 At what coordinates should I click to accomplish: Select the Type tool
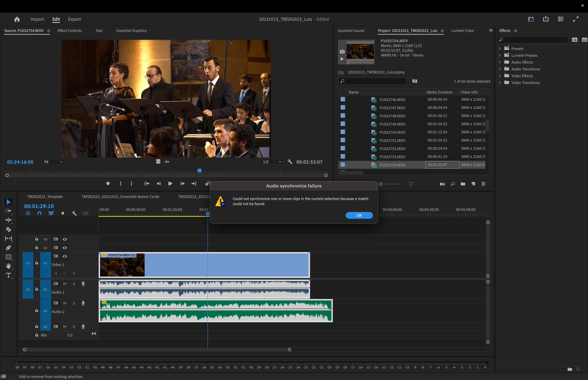pyautogui.click(x=8, y=275)
